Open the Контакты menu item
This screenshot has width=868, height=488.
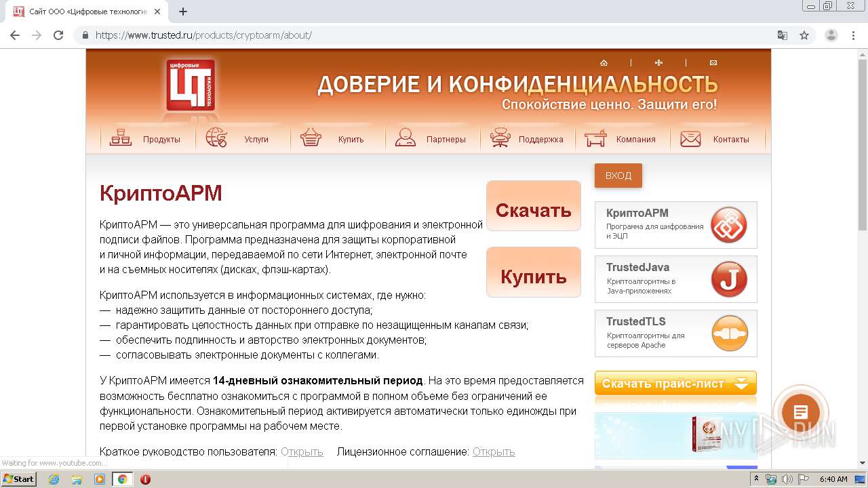(731, 140)
